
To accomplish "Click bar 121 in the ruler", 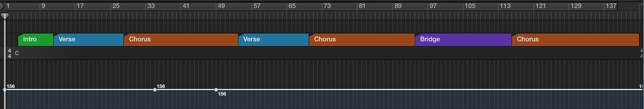I will (x=540, y=6).
